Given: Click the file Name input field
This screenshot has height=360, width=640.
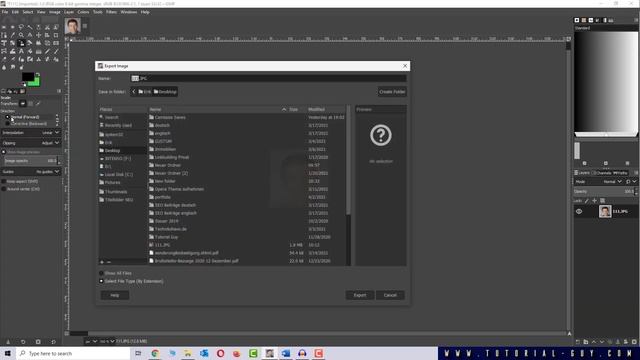Looking at the screenshot, I should (269, 78).
